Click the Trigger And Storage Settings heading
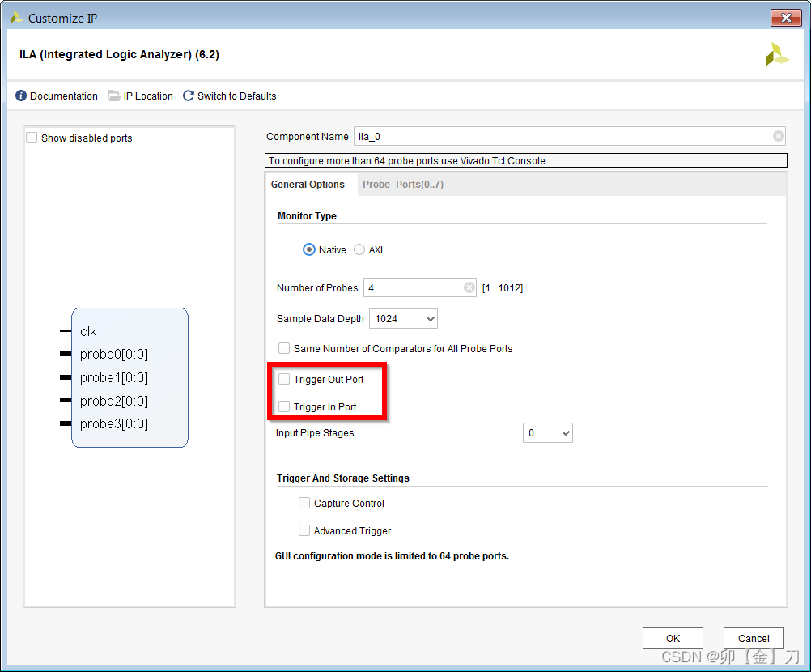The height and width of the screenshot is (672, 811). coord(343,478)
